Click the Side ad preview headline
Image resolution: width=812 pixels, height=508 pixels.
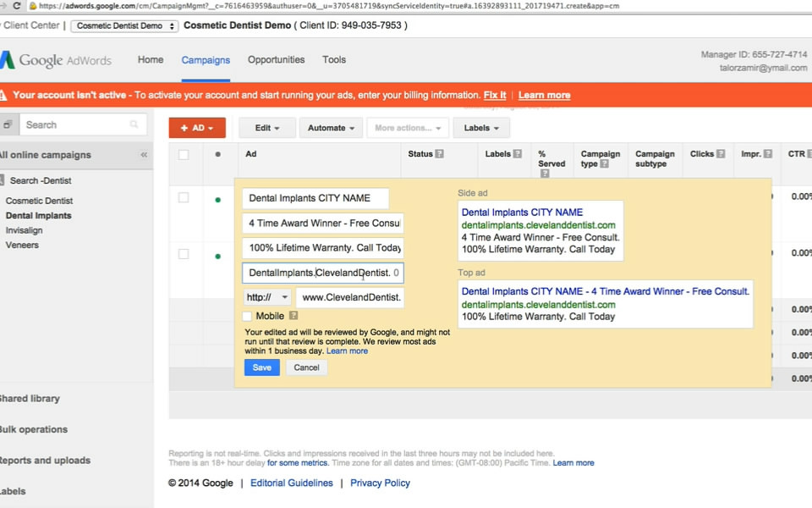click(522, 212)
